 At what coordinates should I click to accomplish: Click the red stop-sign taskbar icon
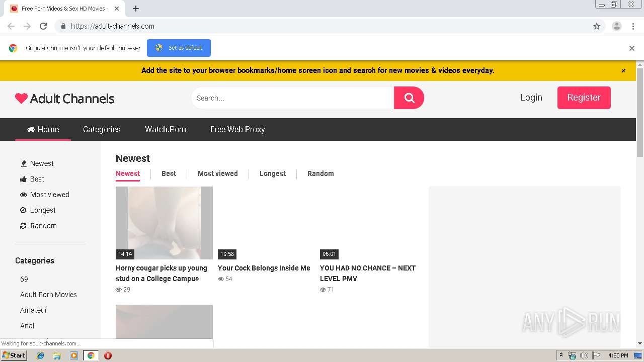[108, 355]
